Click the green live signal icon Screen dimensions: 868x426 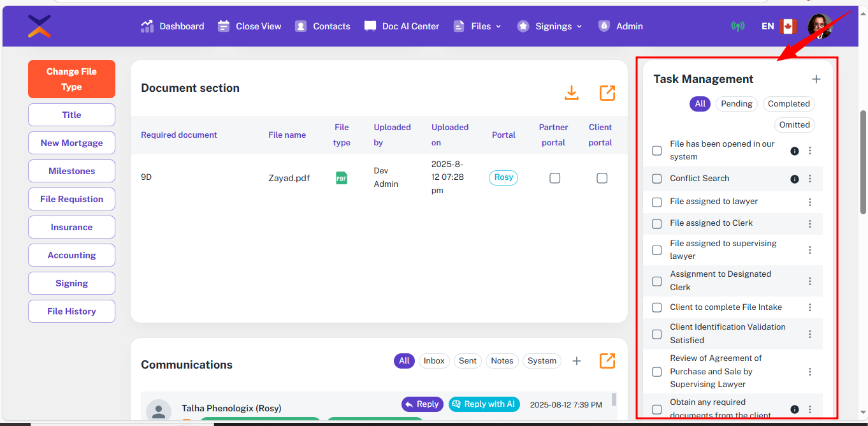738,26
